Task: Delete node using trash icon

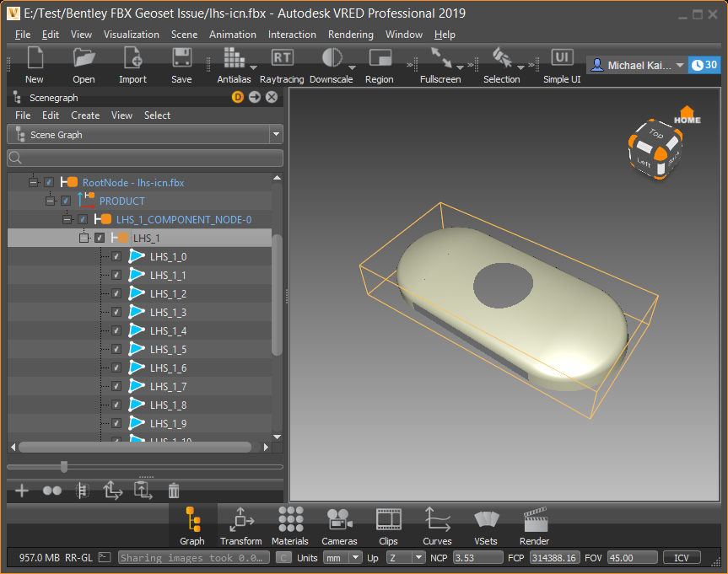Action: coord(174,490)
